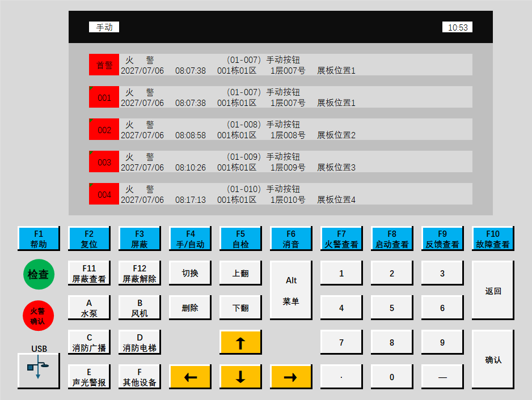Click numeric key 9
532x400 pixels.
click(x=442, y=342)
